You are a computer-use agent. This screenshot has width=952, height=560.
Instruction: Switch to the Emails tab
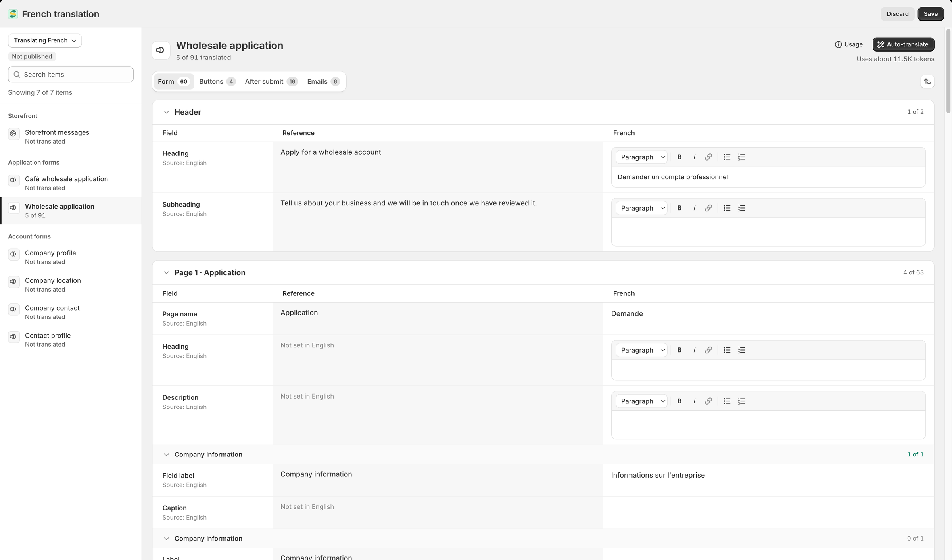click(x=323, y=82)
